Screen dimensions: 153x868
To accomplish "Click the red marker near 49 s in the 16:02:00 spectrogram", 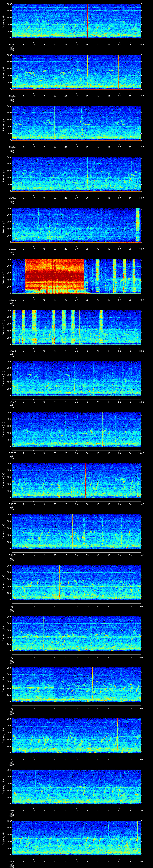I will click(x=118, y=72).
